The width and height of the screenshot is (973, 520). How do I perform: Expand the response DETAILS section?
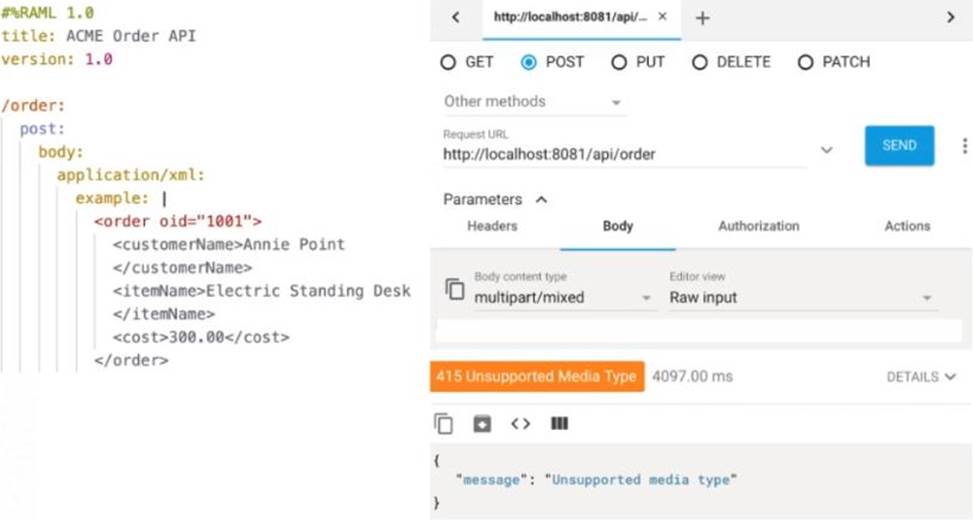tap(921, 377)
